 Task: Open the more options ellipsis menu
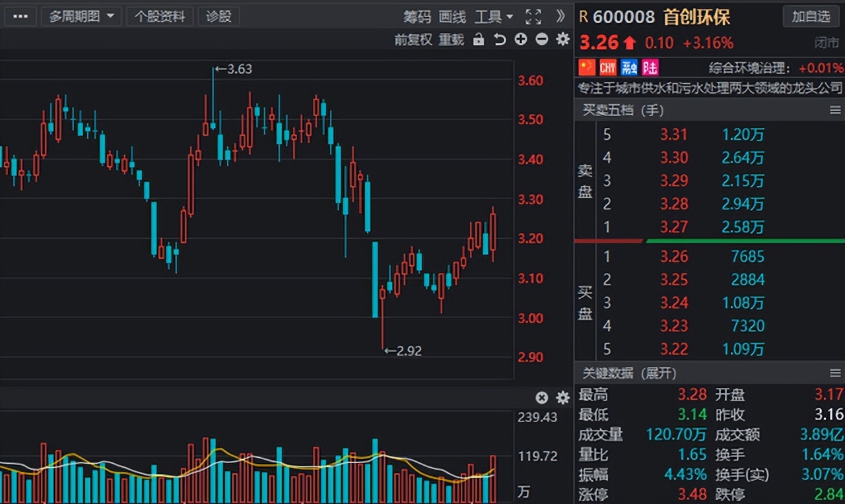[20, 16]
